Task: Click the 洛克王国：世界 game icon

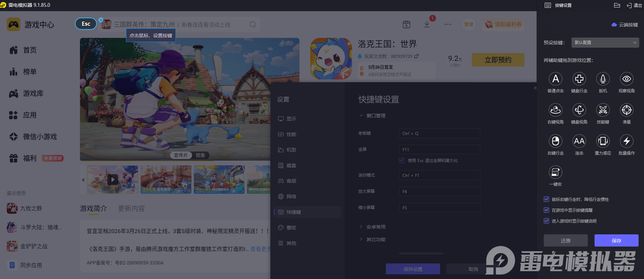Action: tap(331, 59)
